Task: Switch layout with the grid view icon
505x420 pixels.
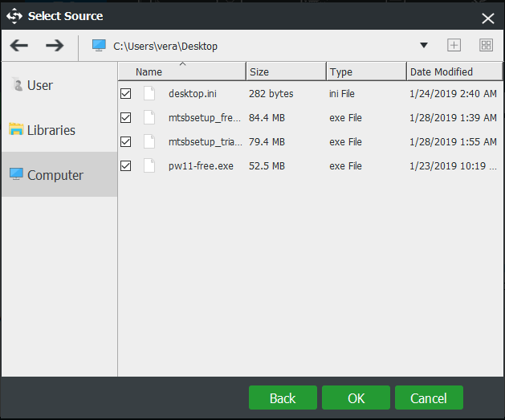Action: coord(486,45)
